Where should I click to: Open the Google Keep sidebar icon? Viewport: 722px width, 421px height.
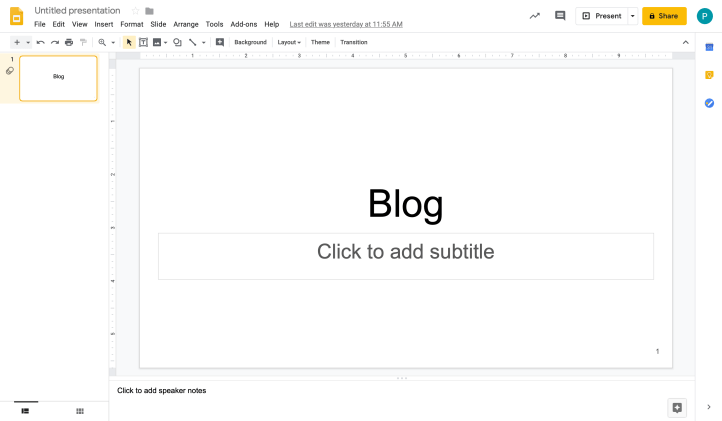tap(709, 75)
